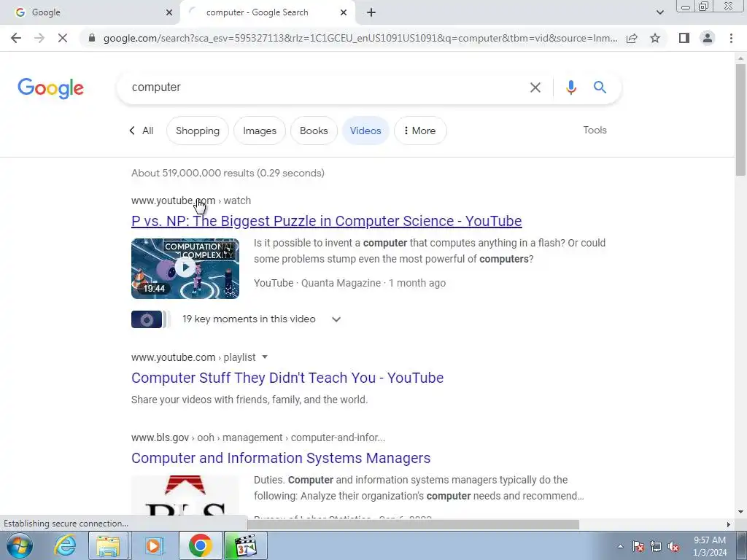Select the Books filter

314,131
